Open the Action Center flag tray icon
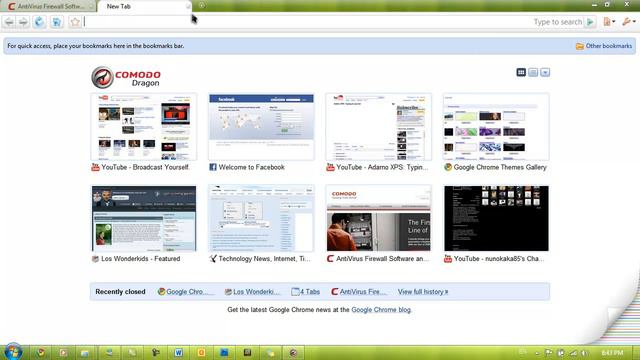640x360 pixels. 549,353
